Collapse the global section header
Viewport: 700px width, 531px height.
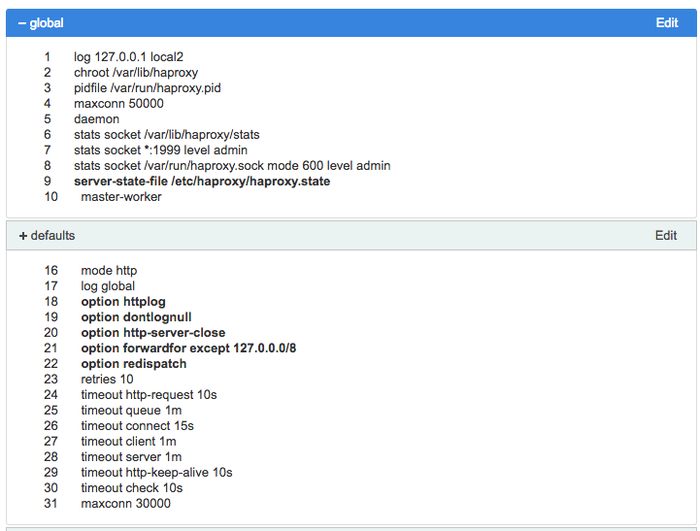(351, 23)
